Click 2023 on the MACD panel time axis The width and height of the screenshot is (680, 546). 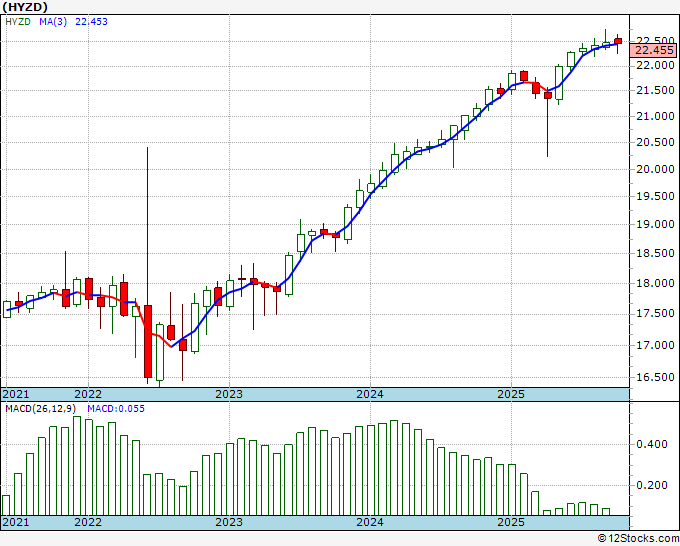[x=229, y=522]
